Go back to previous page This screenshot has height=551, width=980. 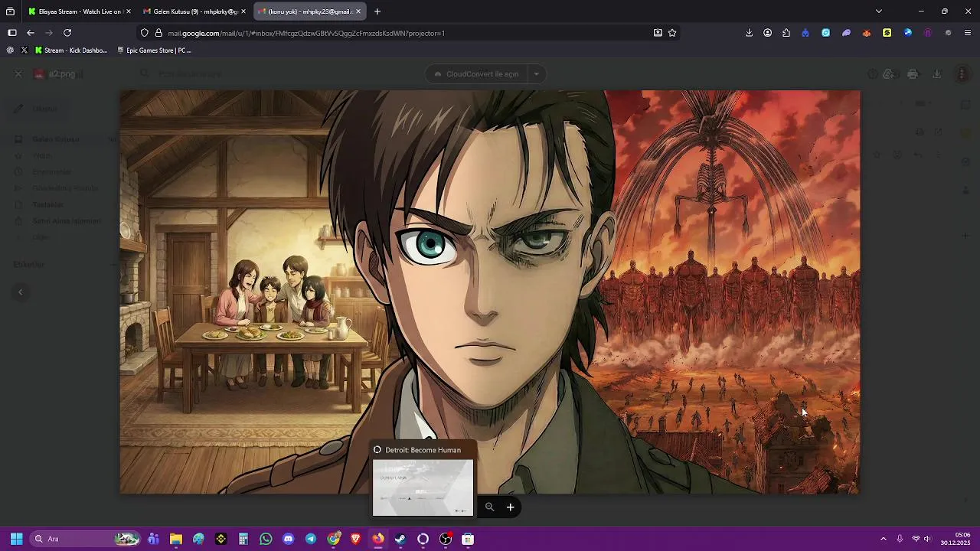click(x=31, y=33)
